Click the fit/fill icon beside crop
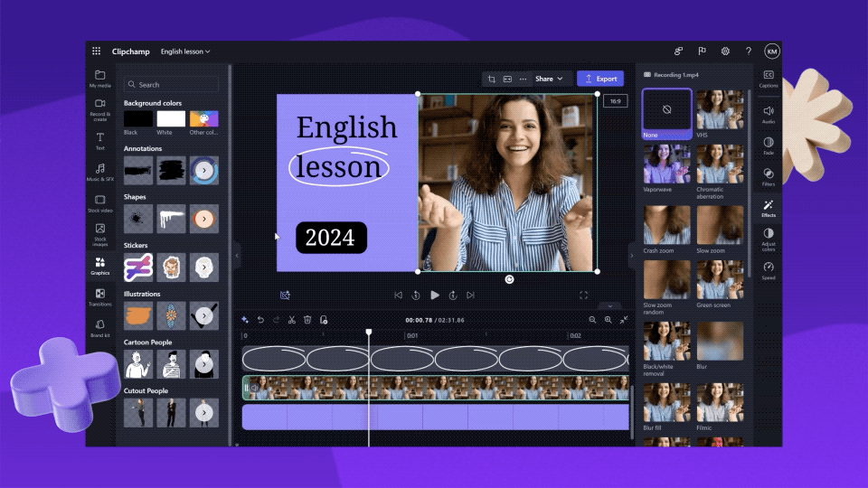The width and height of the screenshot is (868, 488). (507, 79)
